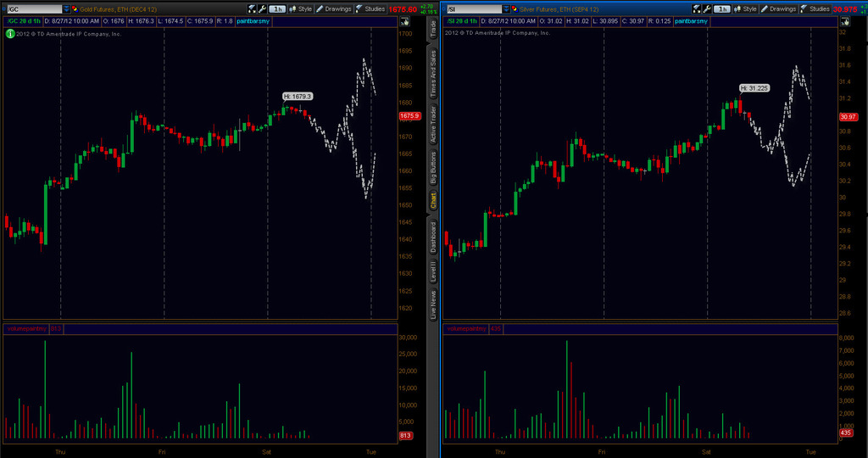The height and width of the screenshot is (458, 868).
Task: Open flask quick-study icon on Silver chart
Action: (x=697, y=8)
